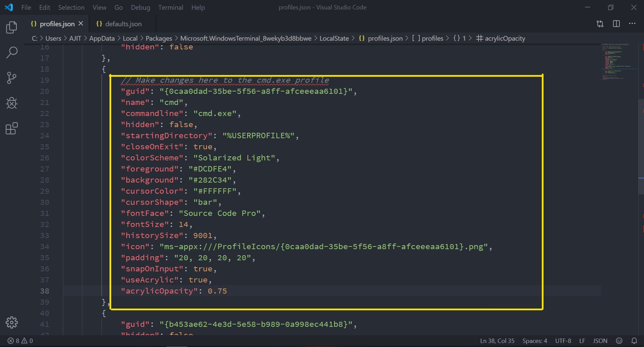
Task: Open editor More Actions ellipsis icon
Action: pyautogui.click(x=633, y=24)
